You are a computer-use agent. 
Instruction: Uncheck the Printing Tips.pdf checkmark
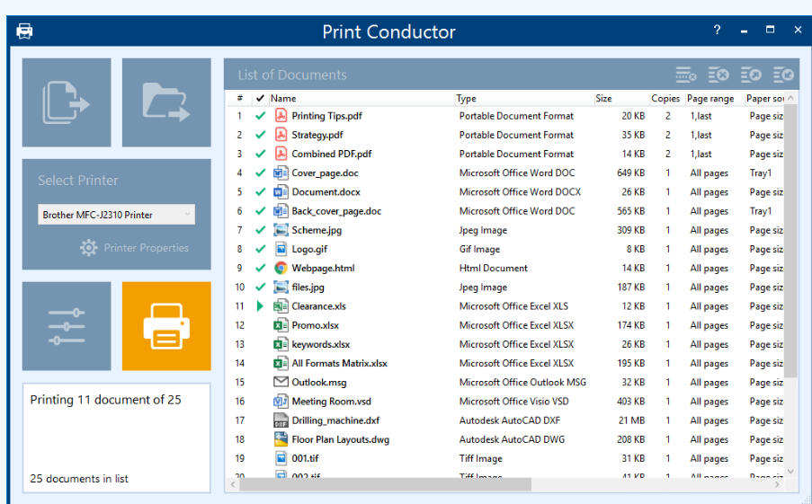tap(261, 116)
